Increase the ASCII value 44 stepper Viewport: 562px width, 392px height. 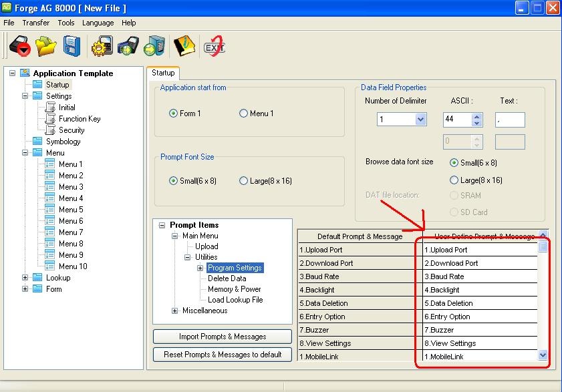(476, 116)
